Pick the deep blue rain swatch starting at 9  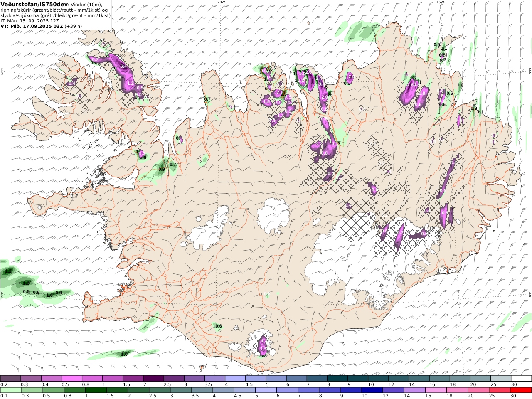(x=351, y=390)
